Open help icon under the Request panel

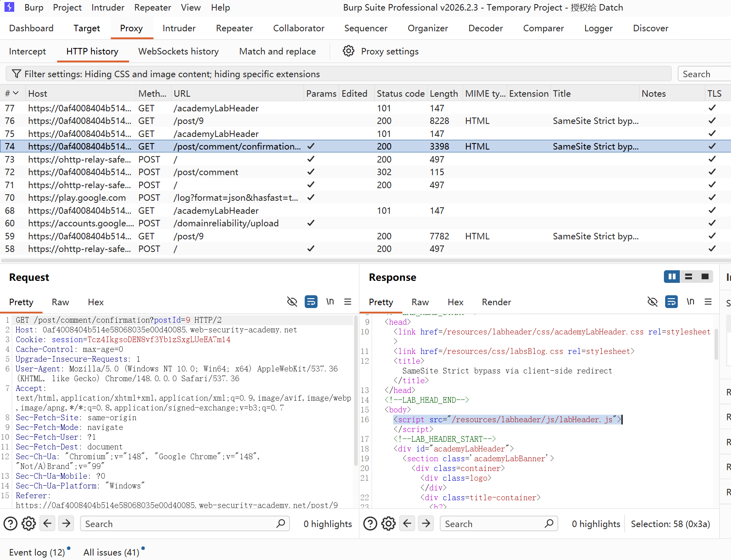[x=10, y=523]
